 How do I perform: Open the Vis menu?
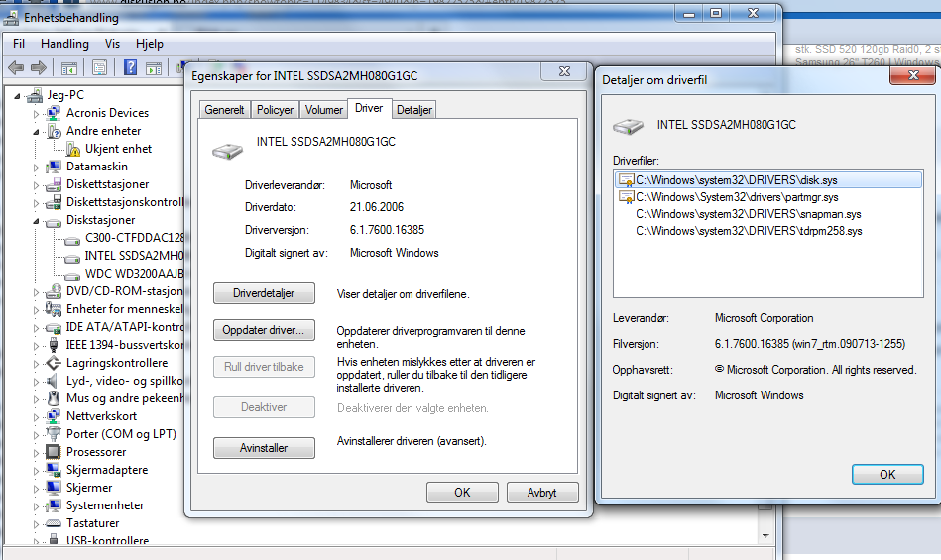(x=112, y=44)
